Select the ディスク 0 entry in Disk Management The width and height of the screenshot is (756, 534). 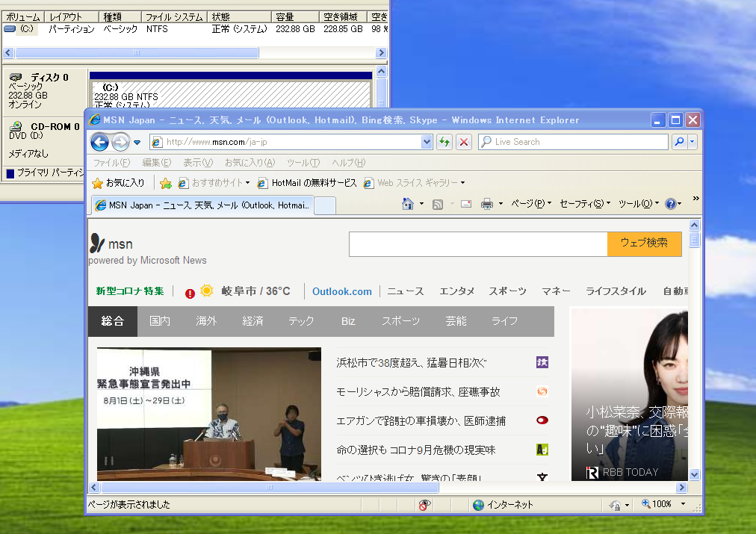[x=45, y=91]
